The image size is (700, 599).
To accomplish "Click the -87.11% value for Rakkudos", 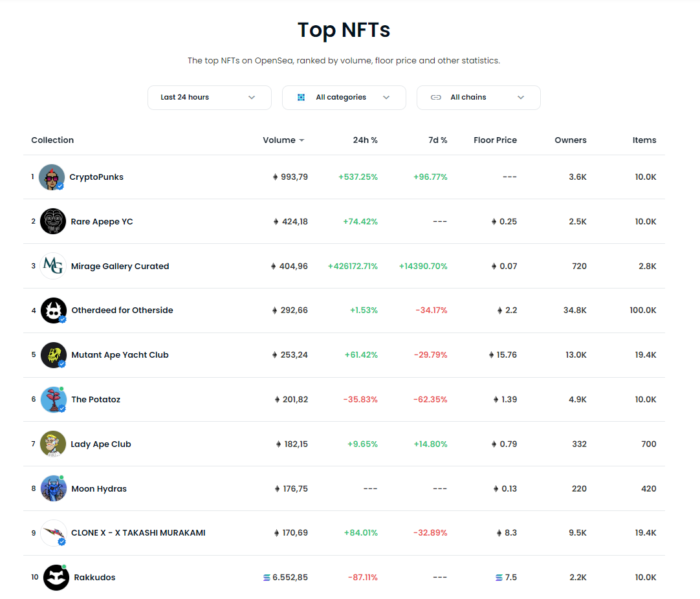I will (363, 578).
